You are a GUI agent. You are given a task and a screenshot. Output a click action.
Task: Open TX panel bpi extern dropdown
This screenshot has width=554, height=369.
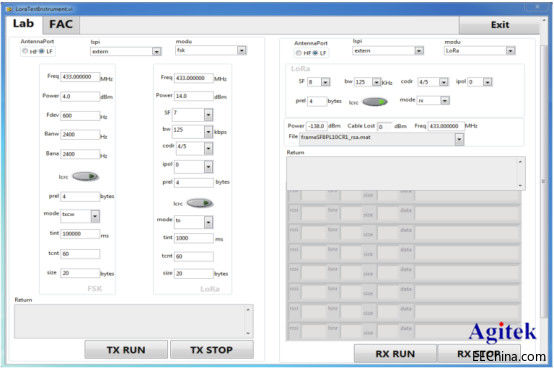[157, 52]
